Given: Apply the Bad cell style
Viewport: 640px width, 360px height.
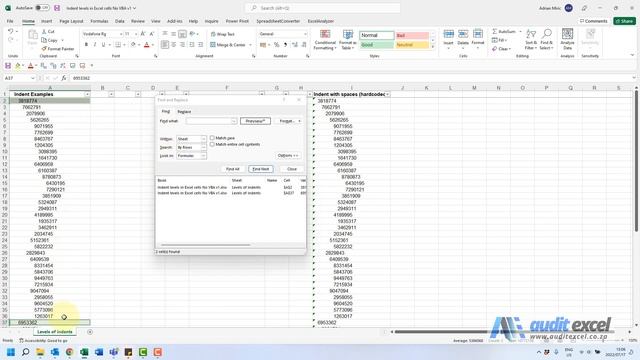Looking at the screenshot, I should (x=412, y=36).
